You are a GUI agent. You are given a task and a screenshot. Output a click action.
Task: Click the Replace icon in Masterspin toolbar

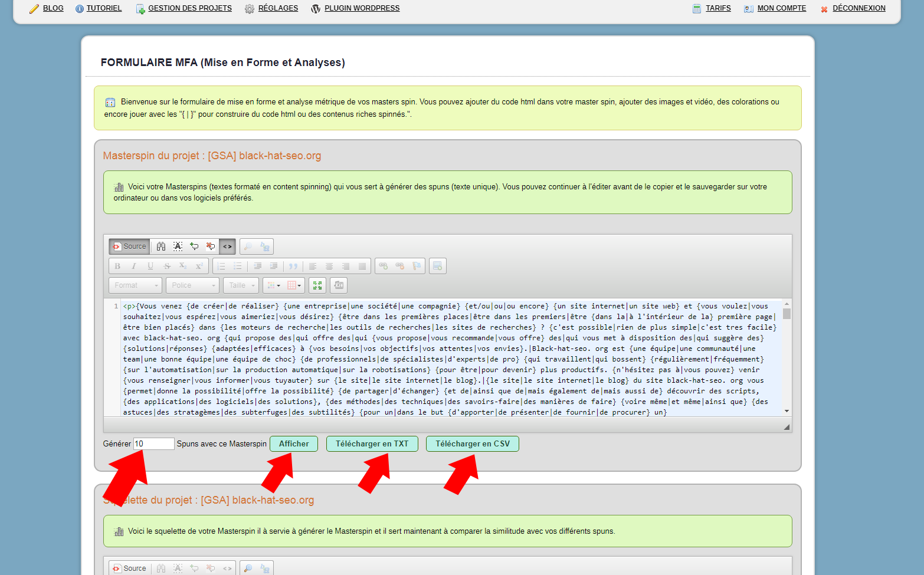tap(265, 247)
